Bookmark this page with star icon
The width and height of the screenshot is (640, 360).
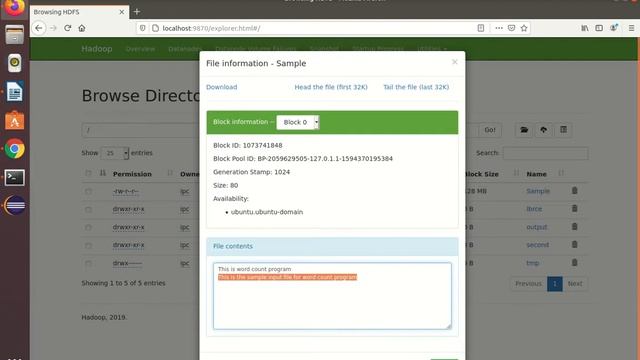tap(524, 28)
